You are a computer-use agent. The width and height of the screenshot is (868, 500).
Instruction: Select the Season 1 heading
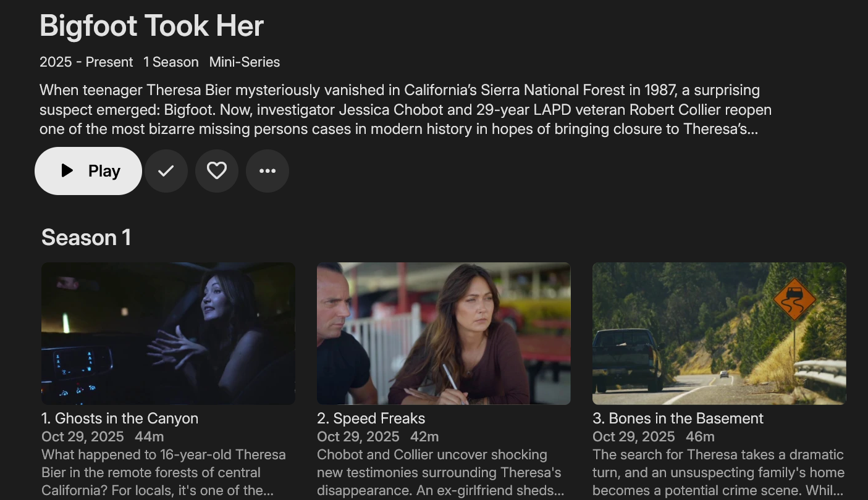[x=86, y=238]
